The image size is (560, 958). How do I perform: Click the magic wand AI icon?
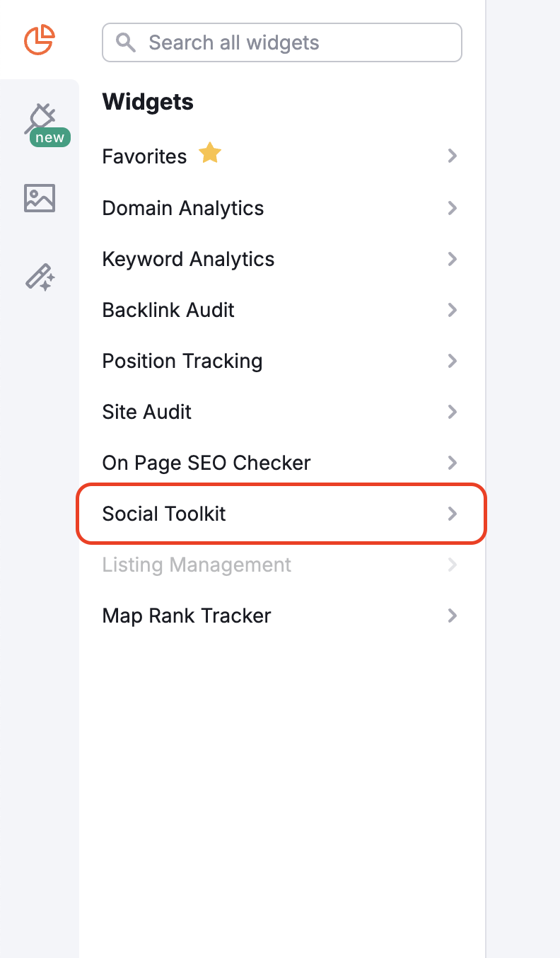[x=39, y=277]
